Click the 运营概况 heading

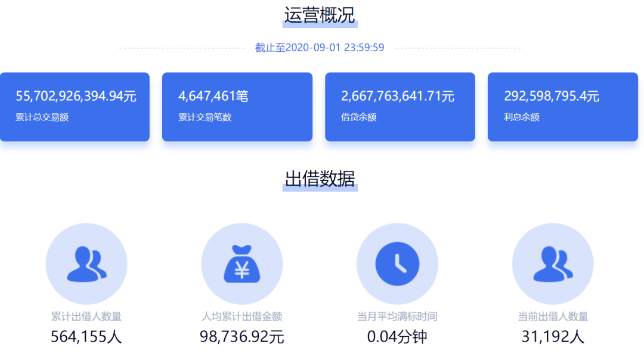[320, 15]
